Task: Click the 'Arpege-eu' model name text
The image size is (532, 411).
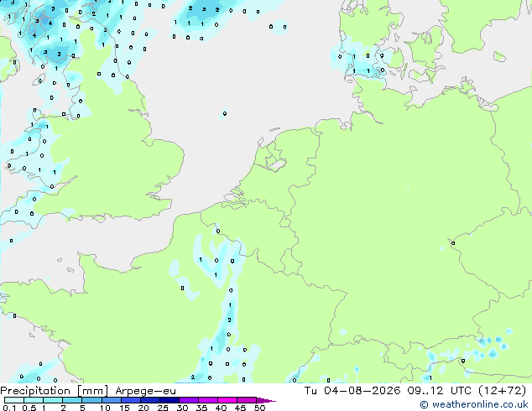Action: 145,392
